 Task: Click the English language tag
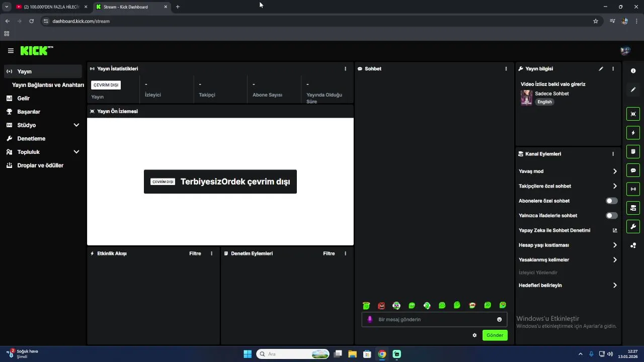tap(544, 102)
